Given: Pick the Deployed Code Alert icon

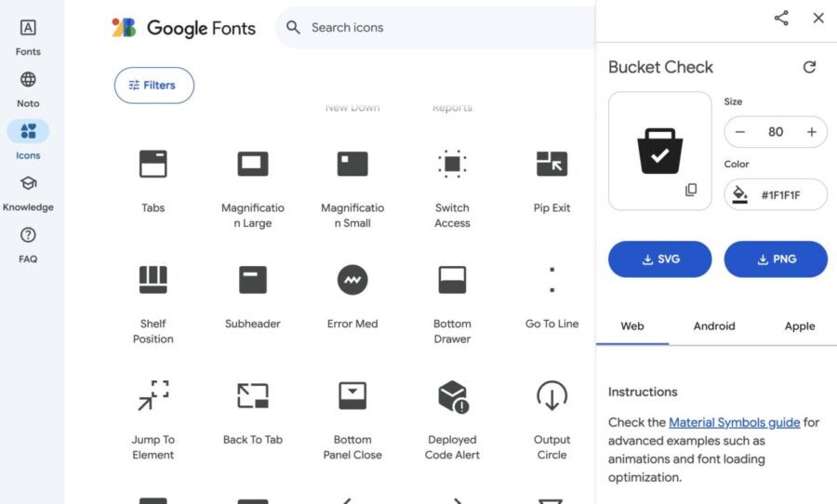Looking at the screenshot, I should (x=452, y=396).
